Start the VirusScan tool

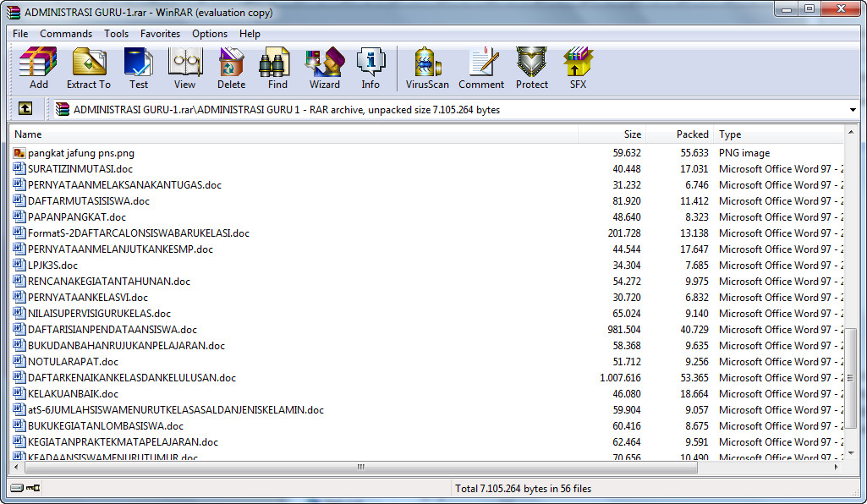tap(427, 68)
